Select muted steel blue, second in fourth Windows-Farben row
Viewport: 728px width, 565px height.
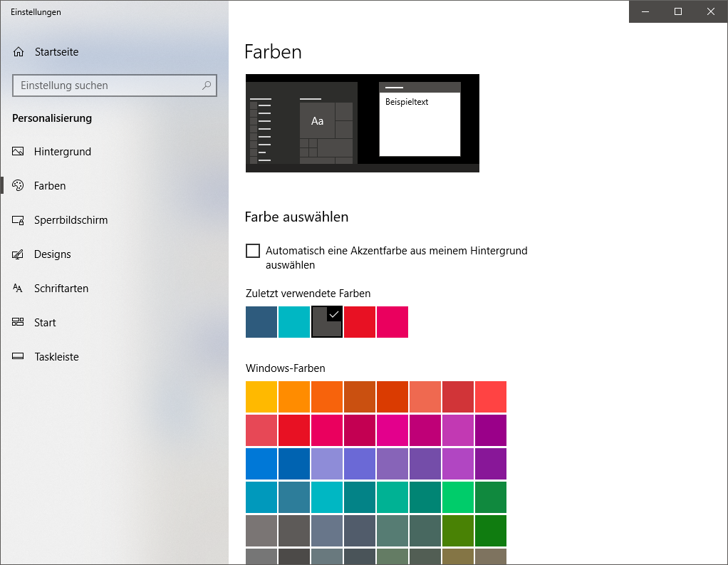point(294,497)
